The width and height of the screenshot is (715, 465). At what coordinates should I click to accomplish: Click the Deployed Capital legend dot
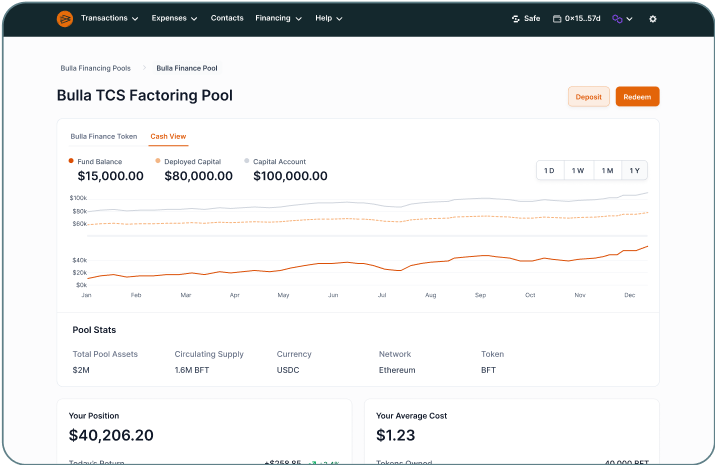coord(158,160)
